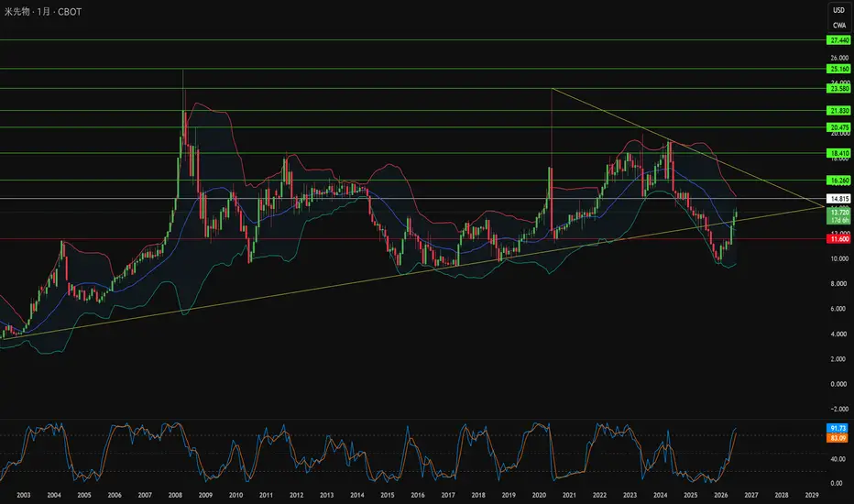Select the 16.260 green price tag
Screen dimensions: 854x504
tap(838, 181)
